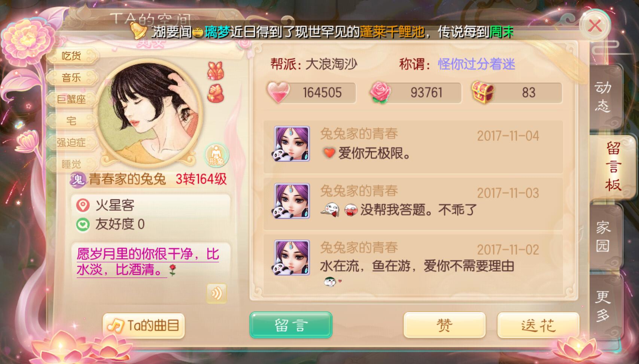Image resolution: width=639 pixels, height=364 pixels.
Task: Click 兔兔家的青春 avatar on 2017-11-04 message
Action: (292, 144)
